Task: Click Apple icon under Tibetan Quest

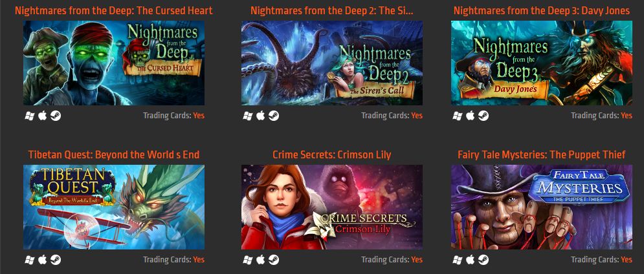Action: (42, 259)
